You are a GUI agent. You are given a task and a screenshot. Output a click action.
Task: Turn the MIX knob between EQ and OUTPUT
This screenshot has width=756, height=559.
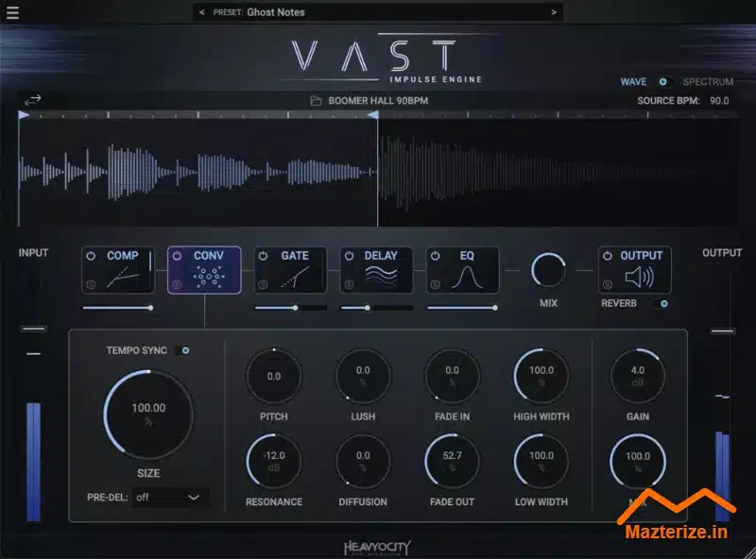[548, 271]
